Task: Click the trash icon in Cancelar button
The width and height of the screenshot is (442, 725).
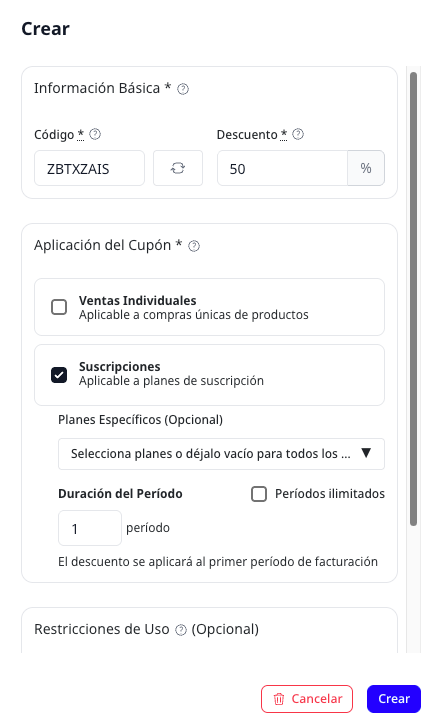Action: click(279, 699)
